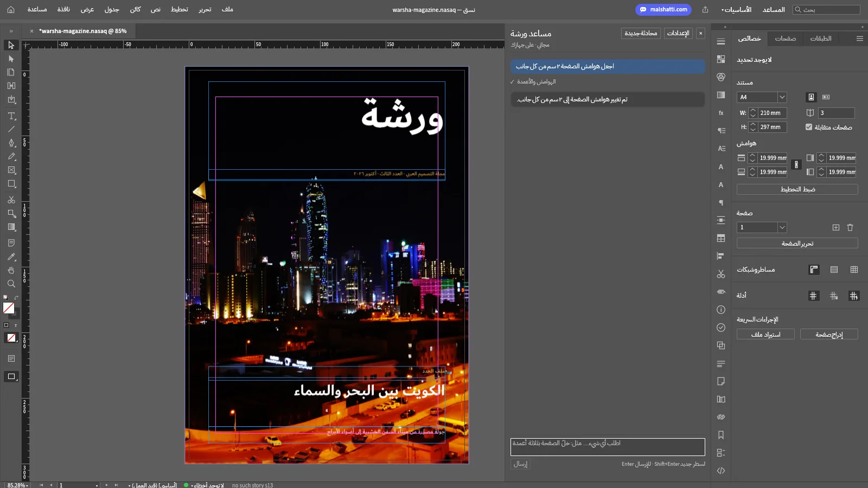Viewport: 868px width, 488px height.
Task: Switch to the صفحات tab
Action: (x=786, y=38)
